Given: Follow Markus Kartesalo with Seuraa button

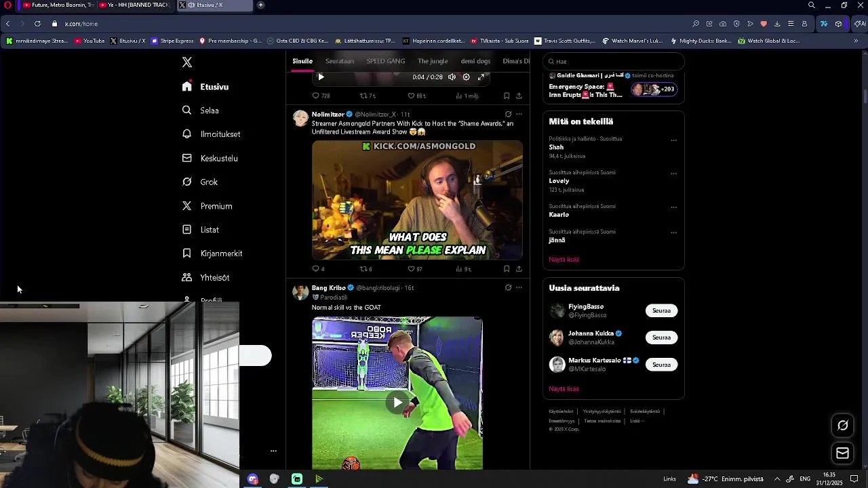Looking at the screenshot, I should click(661, 365).
